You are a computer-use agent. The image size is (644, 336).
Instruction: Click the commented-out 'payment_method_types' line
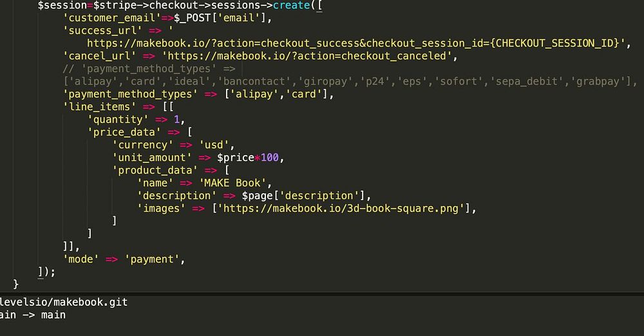(149, 69)
